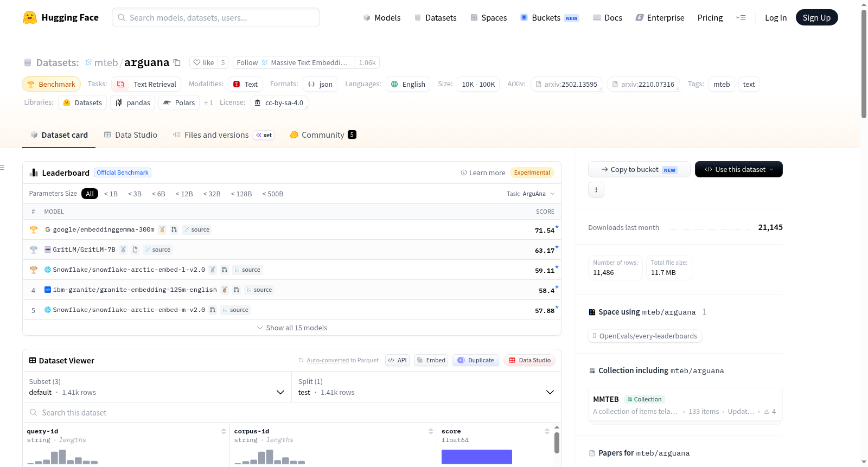Focus the Search models, datasets, users field
The height and width of the screenshot is (467, 868).
216,17
